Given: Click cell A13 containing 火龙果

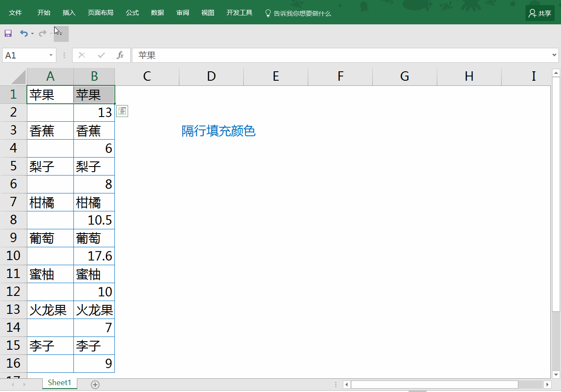Looking at the screenshot, I should click(x=50, y=310).
